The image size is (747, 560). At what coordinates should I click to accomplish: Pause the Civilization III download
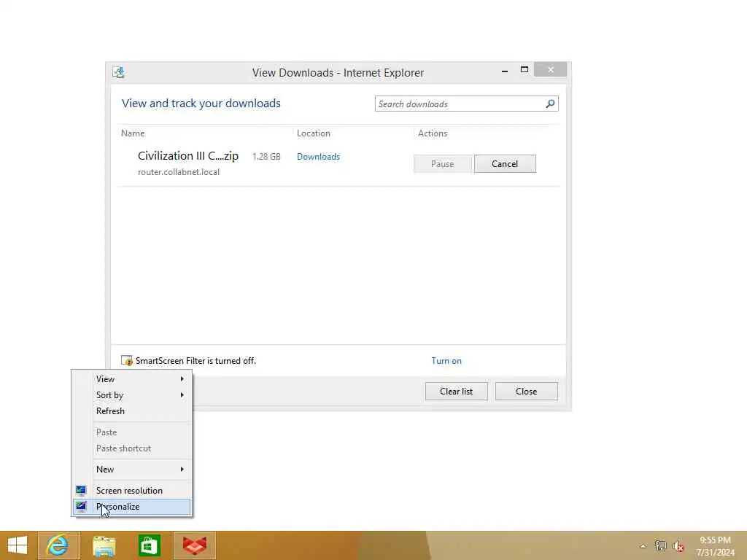click(x=443, y=164)
